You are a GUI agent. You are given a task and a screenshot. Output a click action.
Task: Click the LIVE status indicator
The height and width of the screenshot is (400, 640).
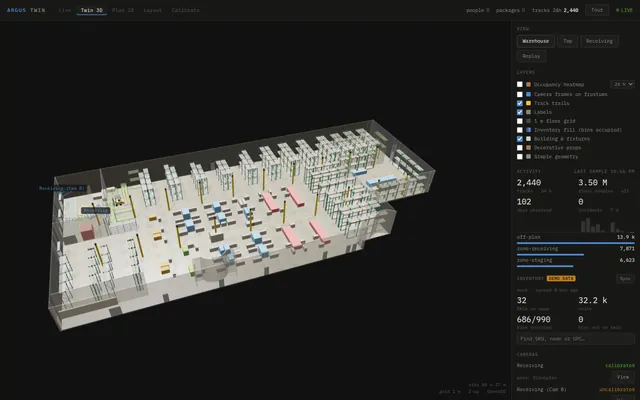624,10
